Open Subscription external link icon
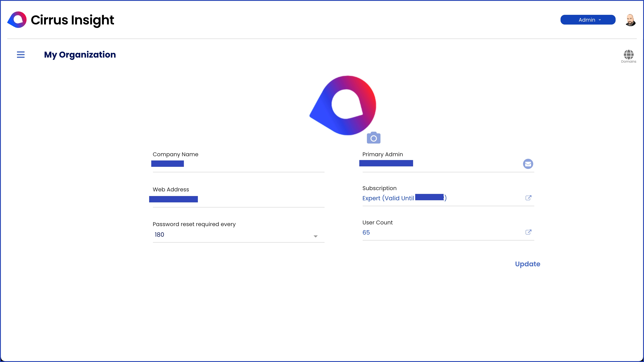Image resolution: width=644 pixels, height=362 pixels. (528, 198)
